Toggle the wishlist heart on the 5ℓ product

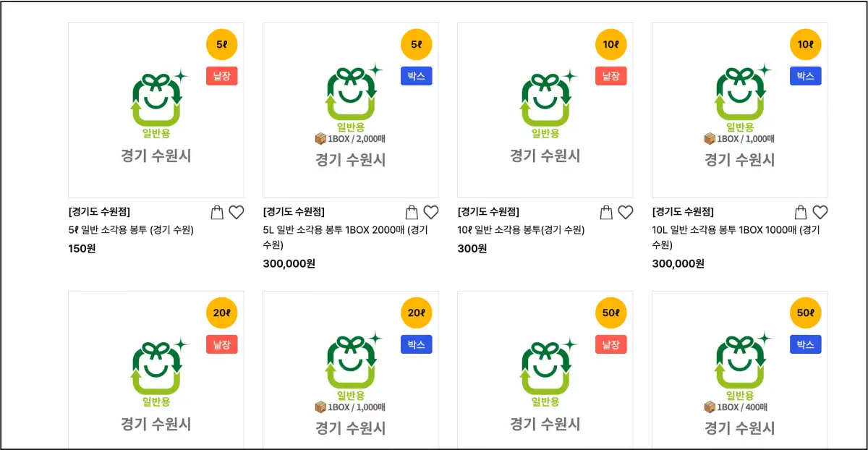(x=237, y=212)
